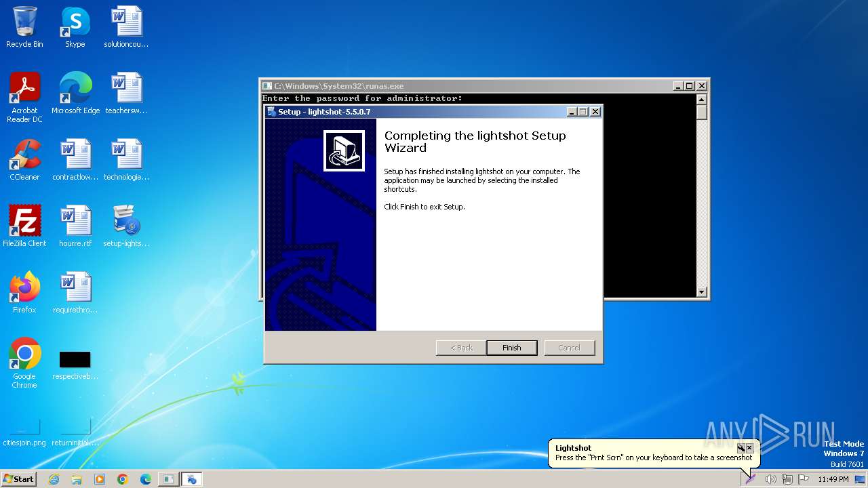This screenshot has width=868, height=488.
Task: Click the Setup wizard installer graphic
Action: pyautogui.click(x=344, y=150)
